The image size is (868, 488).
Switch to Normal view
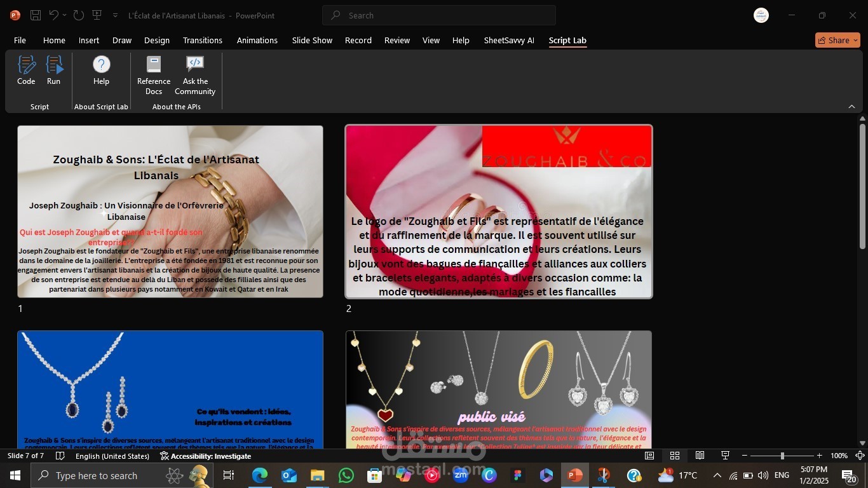649,456
